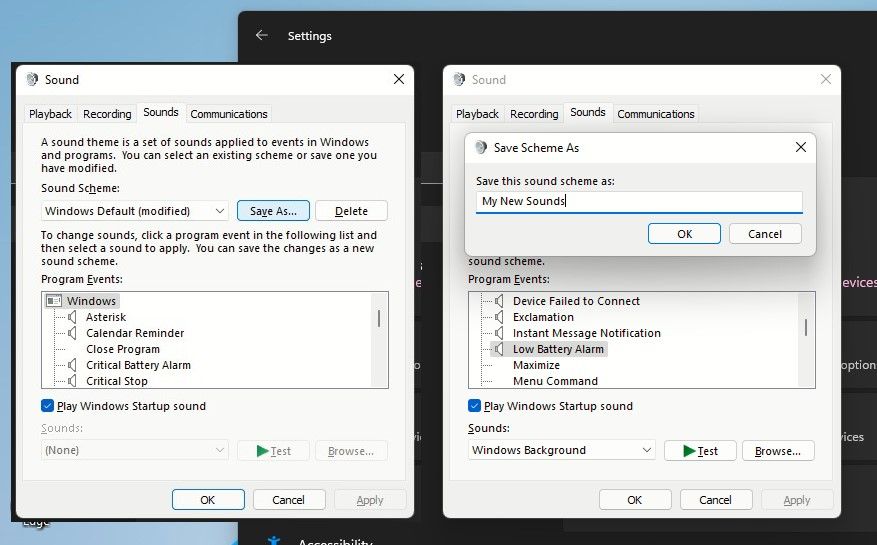Uncheck Play Windows Startup sound in the left dialog
This screenshot has height=545, width=877.
(48, 406)
